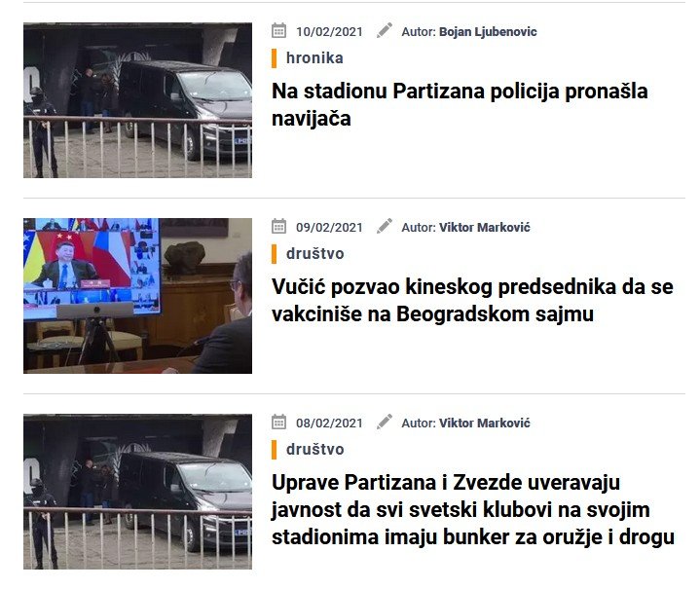Click calendar icon next to 08/02/2021
Image resolution: width=700 pixels, height=589 pixels.
click(278, 422)
